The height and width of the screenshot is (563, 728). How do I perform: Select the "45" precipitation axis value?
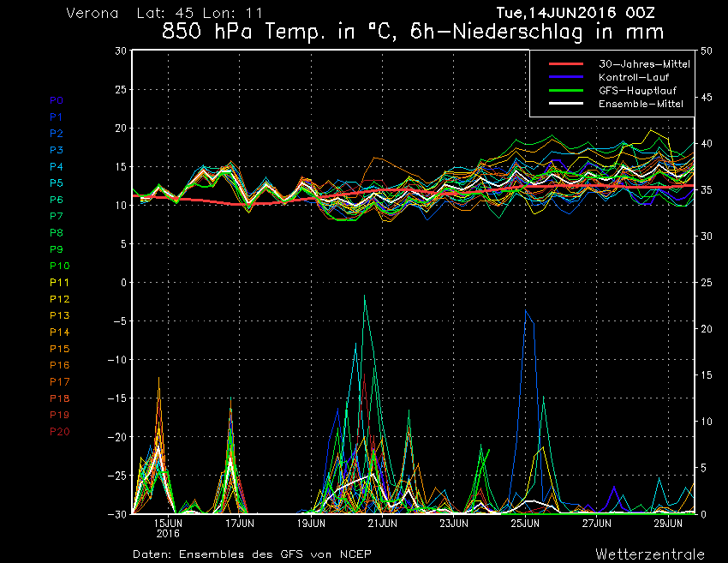pos(707,98)
